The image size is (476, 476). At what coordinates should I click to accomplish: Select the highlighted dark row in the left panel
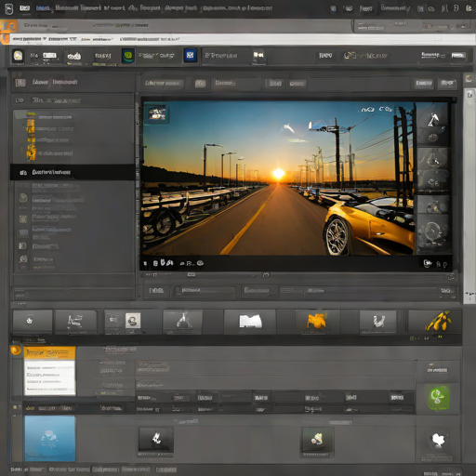(x=73, y=172)
